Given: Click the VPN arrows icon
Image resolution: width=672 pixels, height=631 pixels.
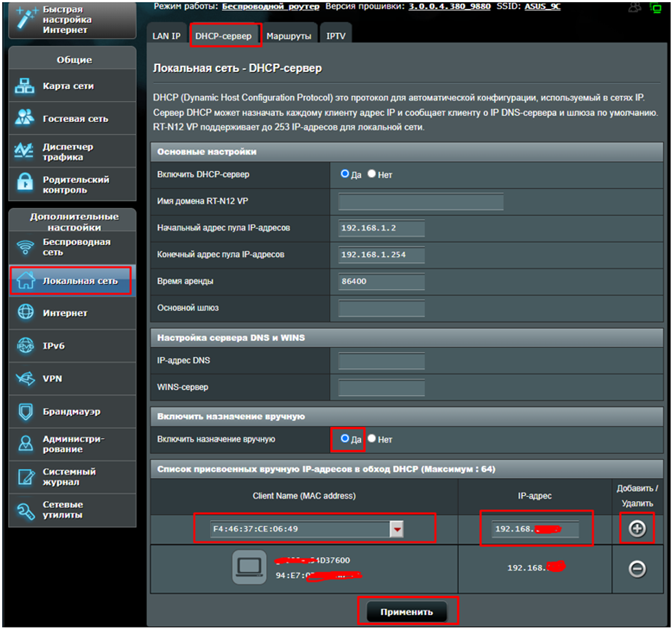Looking at the screenshot, I should 25,378.
